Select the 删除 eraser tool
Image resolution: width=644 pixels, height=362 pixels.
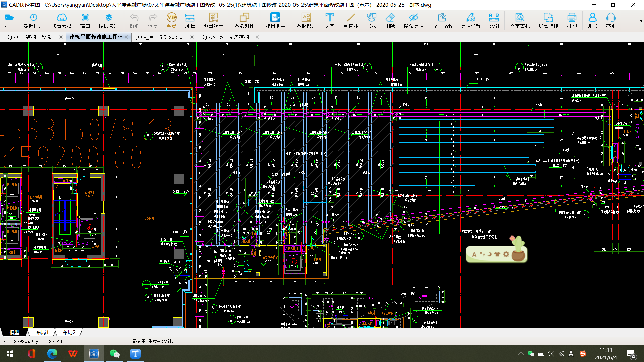(390, 21)
